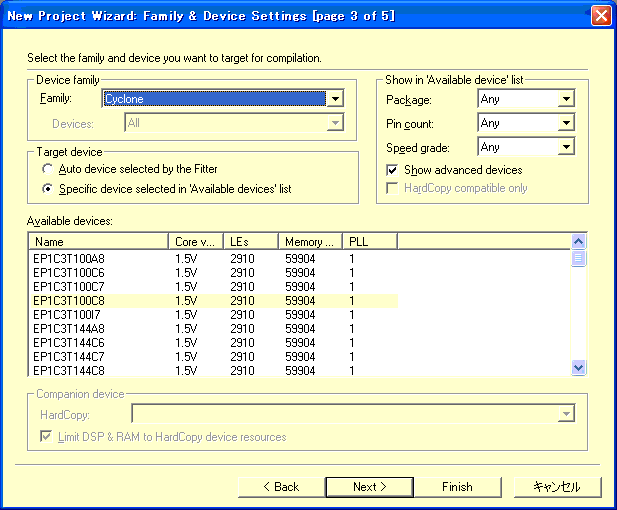
Task: Sort by Memory column header
Action: (x=310, y=241)
